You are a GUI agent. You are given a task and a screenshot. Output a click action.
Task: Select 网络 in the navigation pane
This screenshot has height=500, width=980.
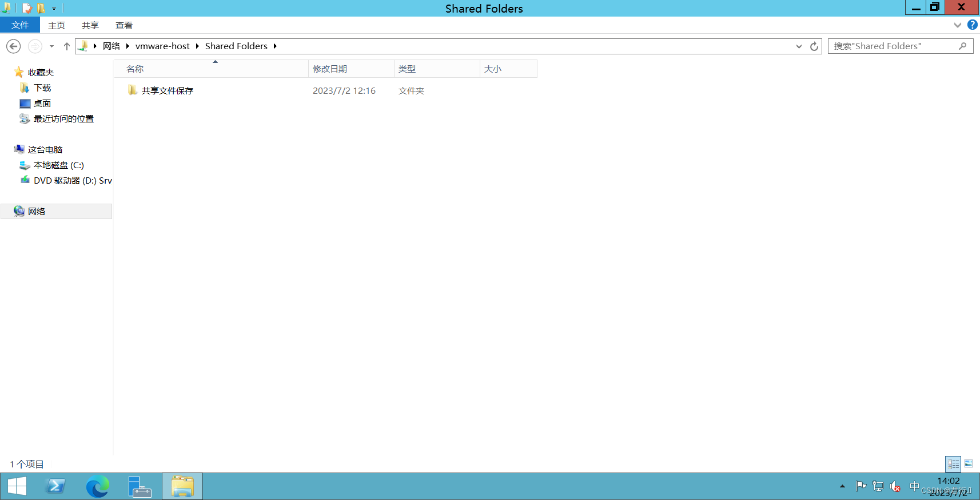click(x=56, y=211)
